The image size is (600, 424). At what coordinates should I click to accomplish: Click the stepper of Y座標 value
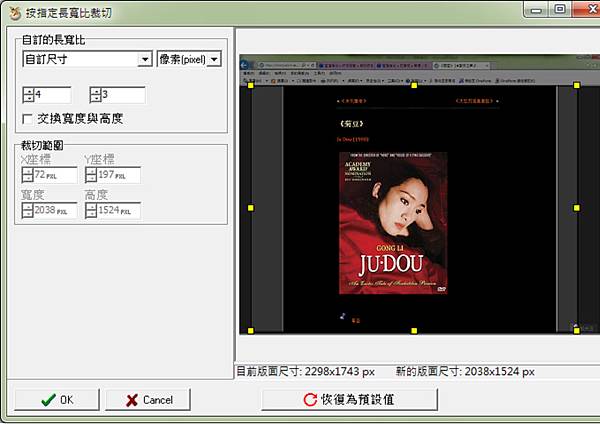click(x=91, y=175)
